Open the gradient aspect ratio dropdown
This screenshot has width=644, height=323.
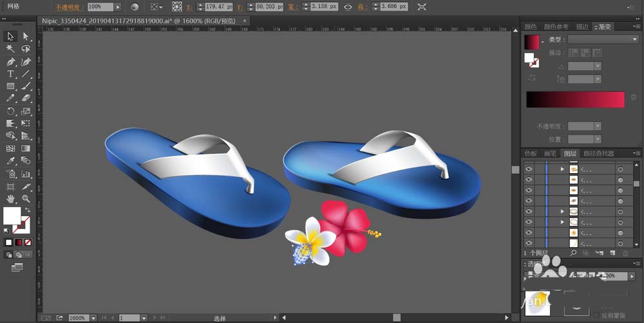tap(598, 79)
